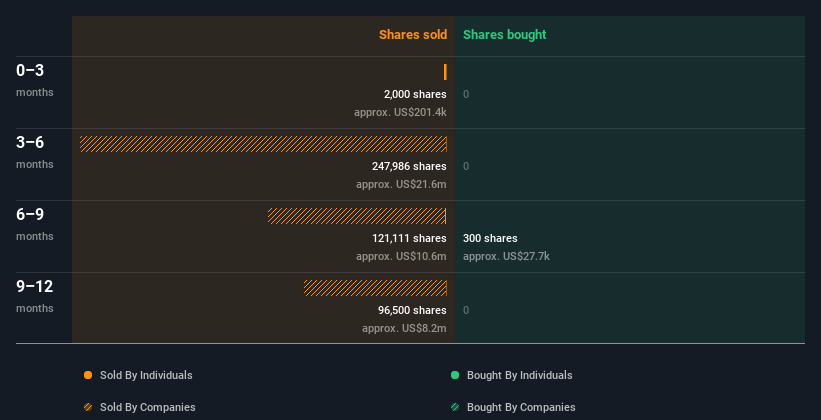Select the 3–6 months hatched sold bar
The image size is (821, 420).
coord(263,144)
